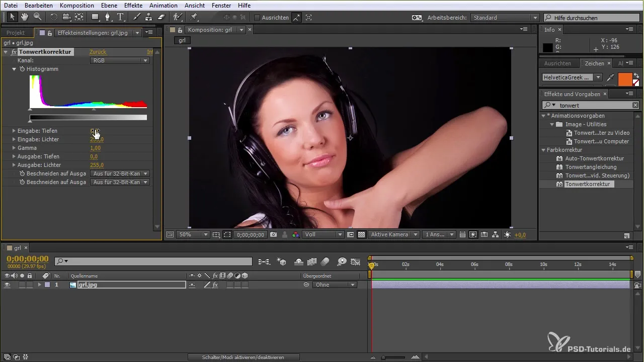644x362 pixels.
Task: Select the Pan Behind anchor point tool
Action: (79, 17)
